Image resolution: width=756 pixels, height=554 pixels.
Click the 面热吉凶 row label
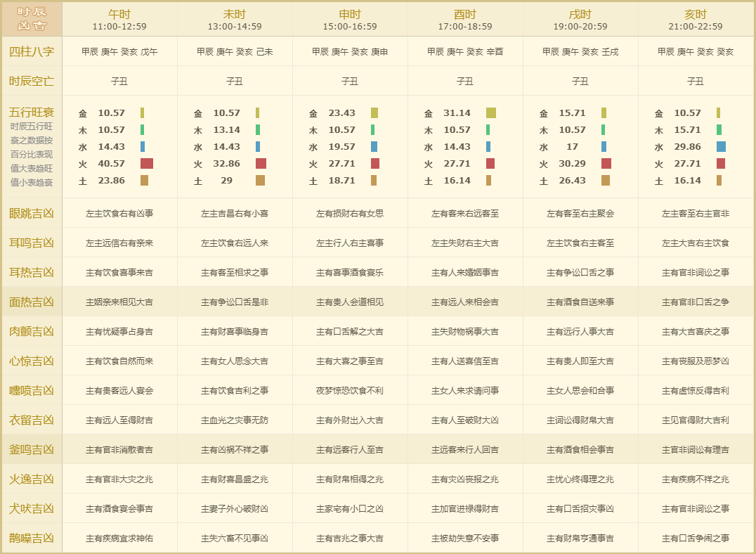(x=32, y=302)
